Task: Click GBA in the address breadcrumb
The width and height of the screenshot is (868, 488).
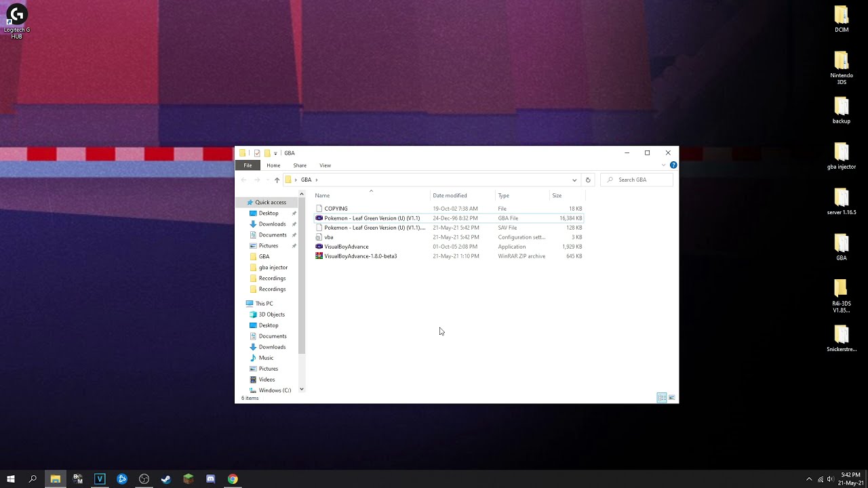Action: [x=307, y=180]
